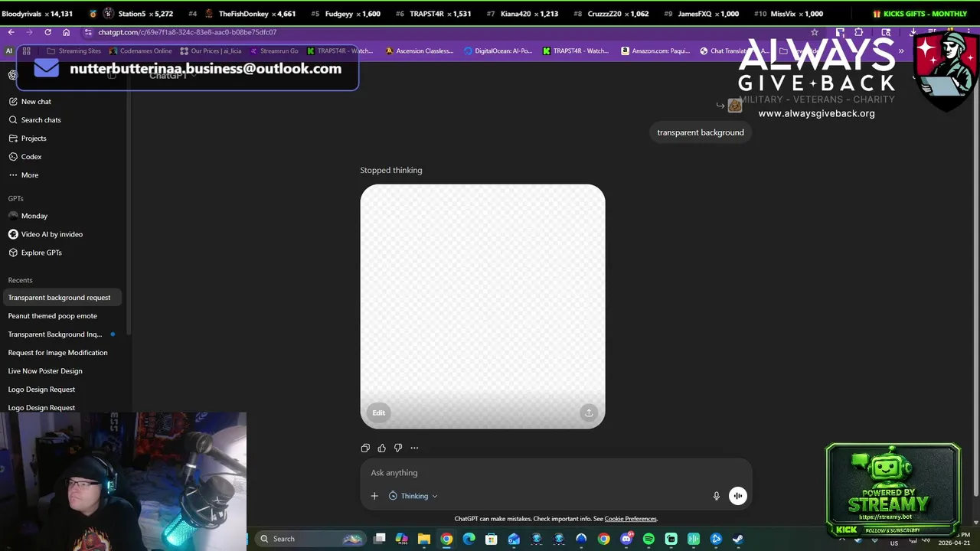
Task: Open the Live Now Poster Design chat
Action: pos(63,371)
